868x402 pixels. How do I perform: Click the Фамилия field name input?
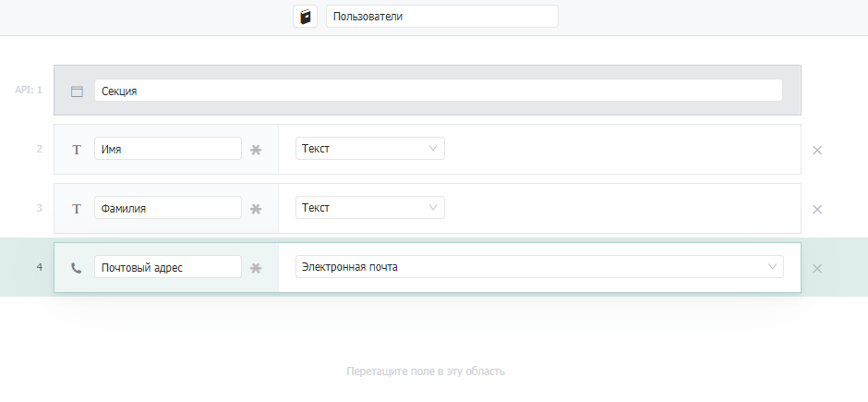pyautogui.click(x=168, y=208)
